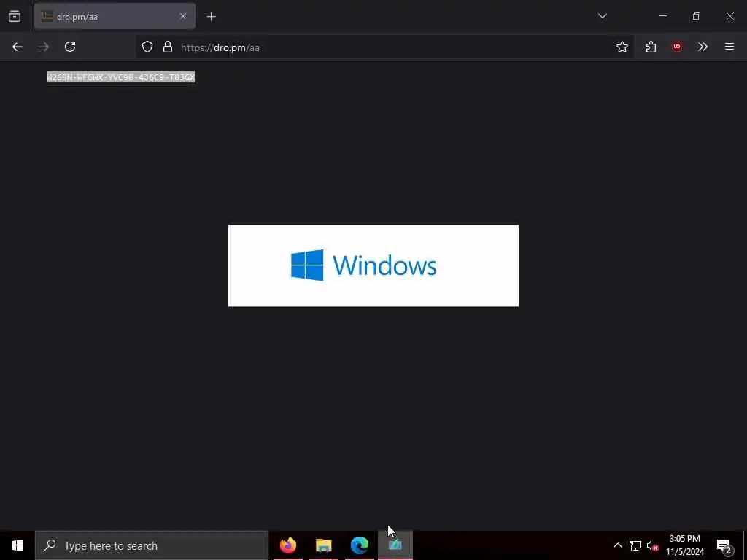The height and width of the screenshot is (560, 747).
Task: Switch to the active app after Edge
Action: (395, 545)
